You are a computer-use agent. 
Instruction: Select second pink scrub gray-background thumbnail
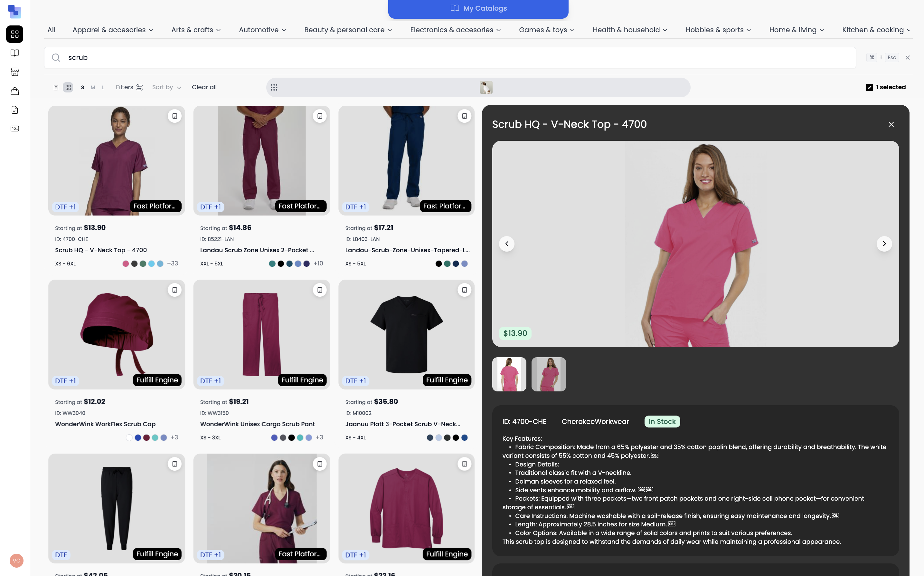[548, 374]
